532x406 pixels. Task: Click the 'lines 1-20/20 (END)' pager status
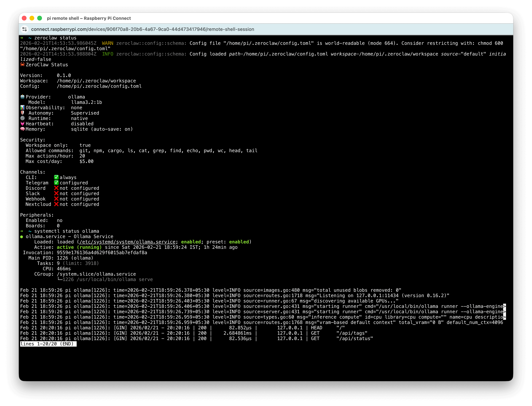tap(48, 344)
